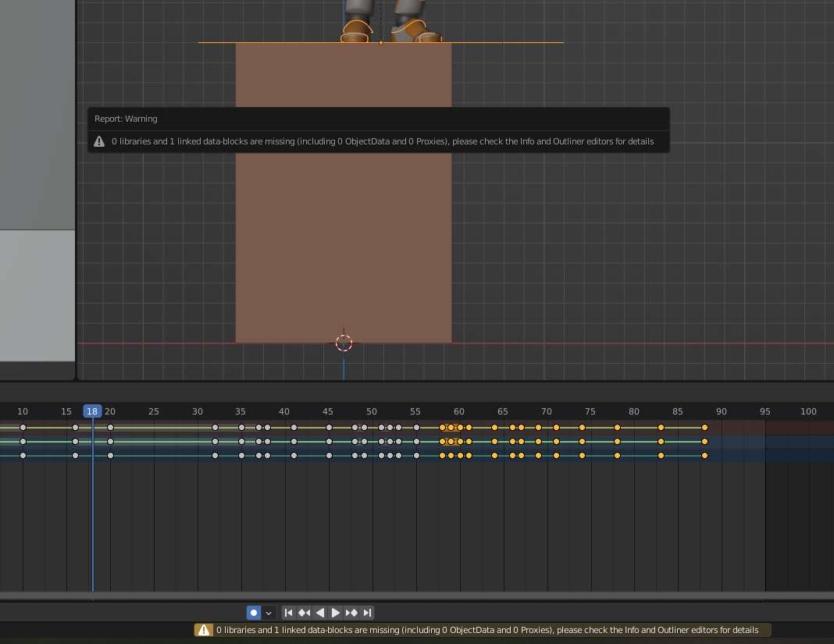Click the current frame indicator showing 18
The width and height of the screenshot is (834, 644).
[x=92, y=411]
